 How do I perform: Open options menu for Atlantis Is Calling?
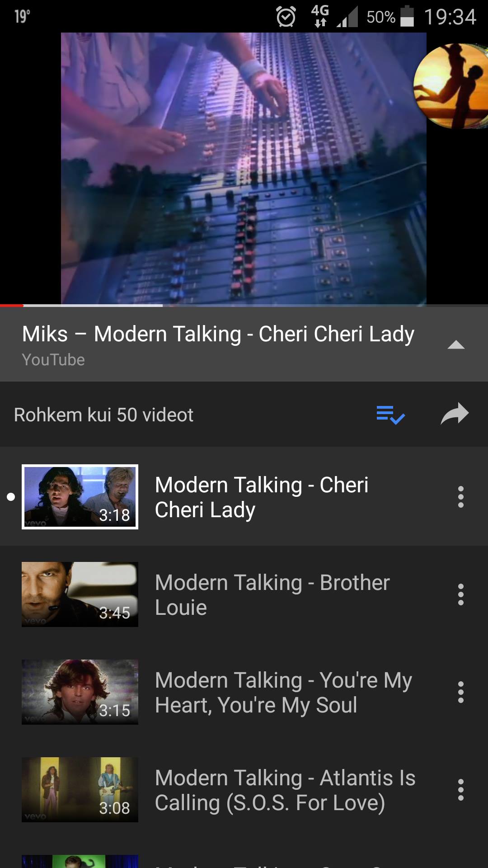(460, 790)
